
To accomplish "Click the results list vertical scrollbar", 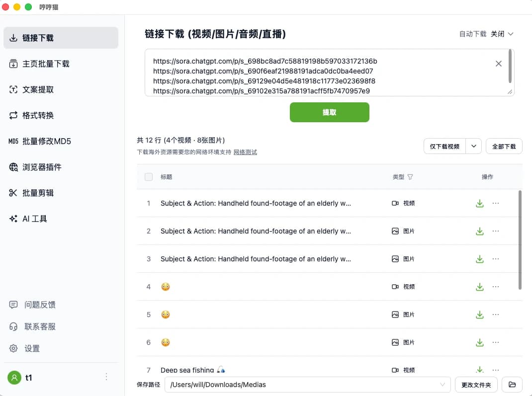I will point(520,238).
